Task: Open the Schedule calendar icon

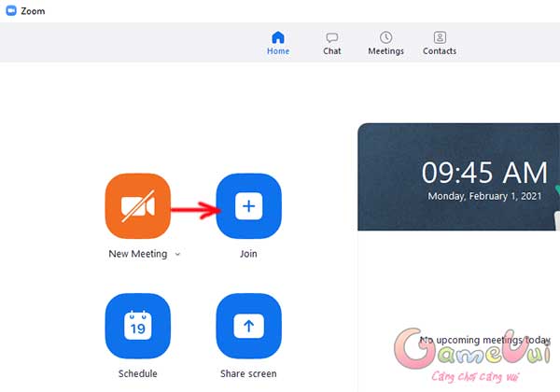Action: pos(138,326)
